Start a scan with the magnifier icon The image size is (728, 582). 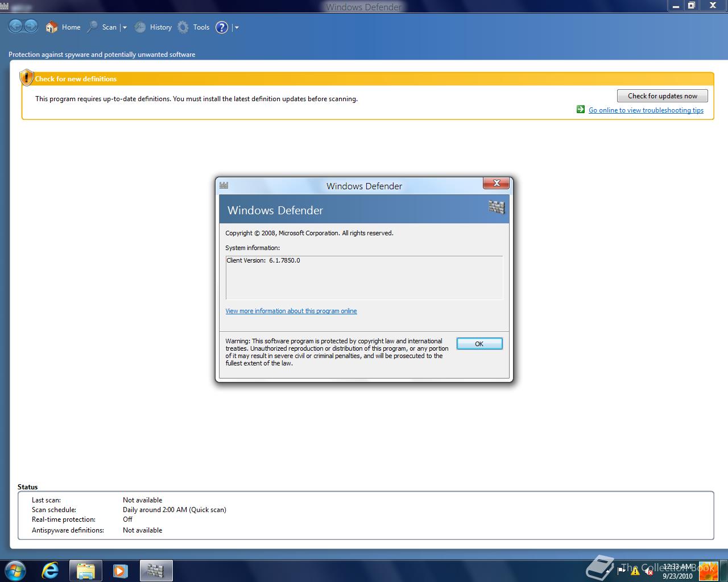click(92, 27)
